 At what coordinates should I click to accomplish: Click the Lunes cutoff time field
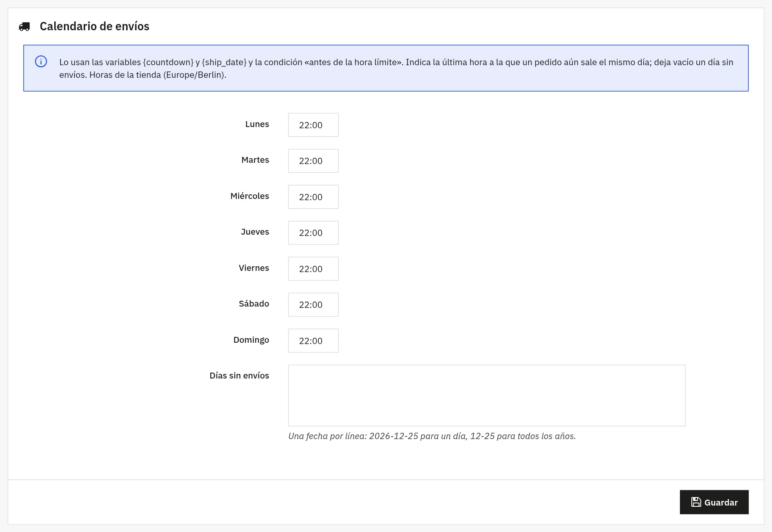point(313,125)
